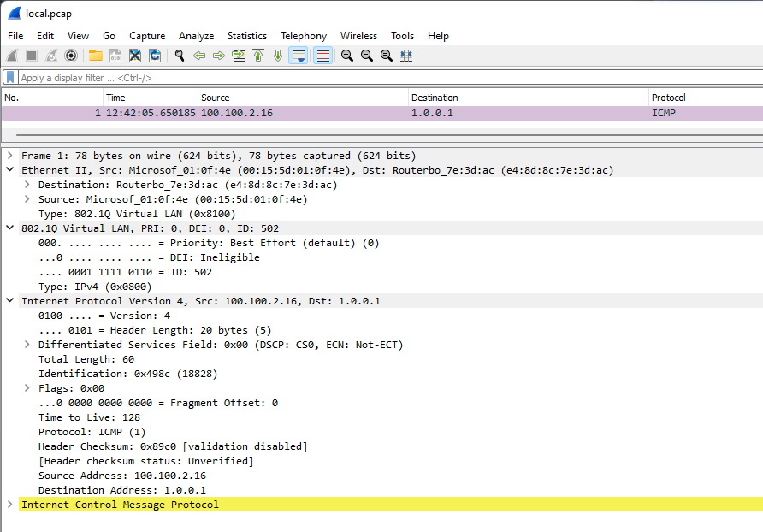Reload the current capture file
The width and height of the screenshot is (763, 532).
point(155,56)
